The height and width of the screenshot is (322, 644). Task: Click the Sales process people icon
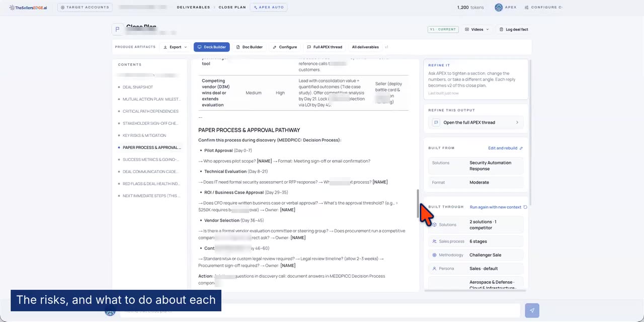click(434, 242)
